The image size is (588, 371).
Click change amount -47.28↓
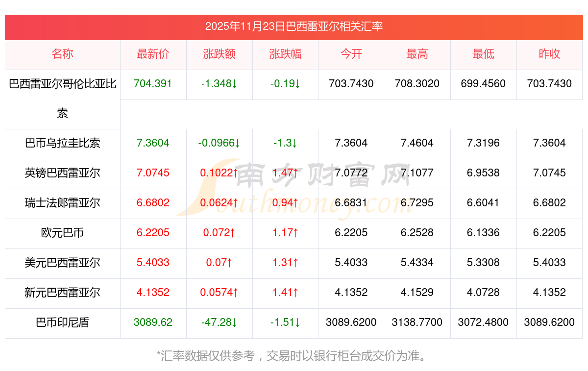(219, 322)
